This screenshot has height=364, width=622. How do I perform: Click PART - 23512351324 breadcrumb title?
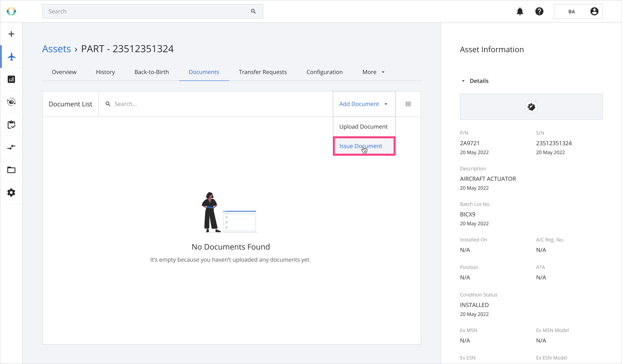pyautogui.click(x=127, y=49)
